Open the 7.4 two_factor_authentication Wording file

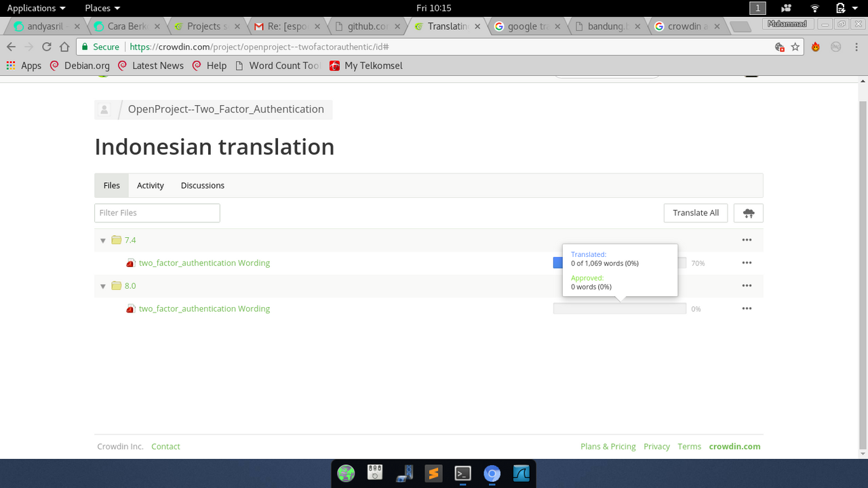[204, 263]
